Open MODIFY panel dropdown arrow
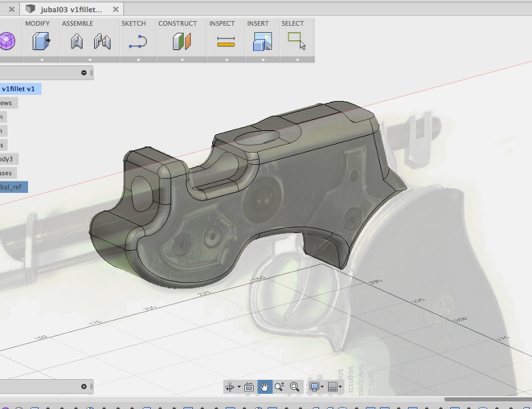 click(x=42, y=60)
